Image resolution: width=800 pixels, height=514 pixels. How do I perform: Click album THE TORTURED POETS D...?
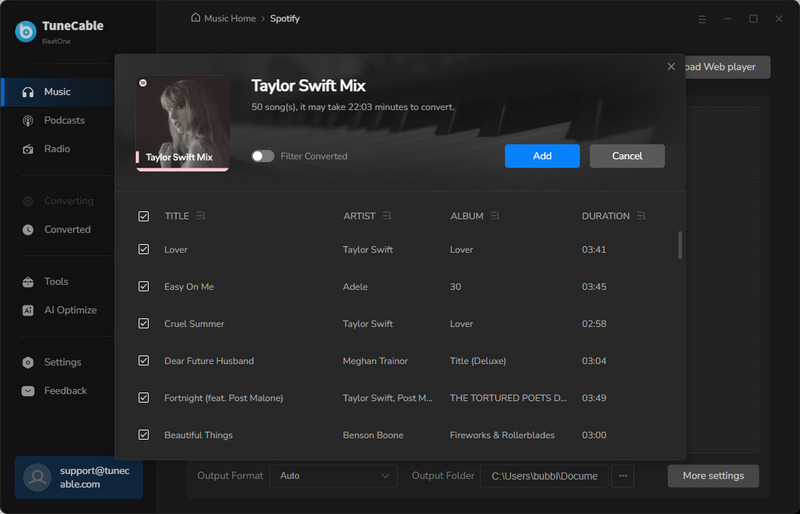point(508,398)
